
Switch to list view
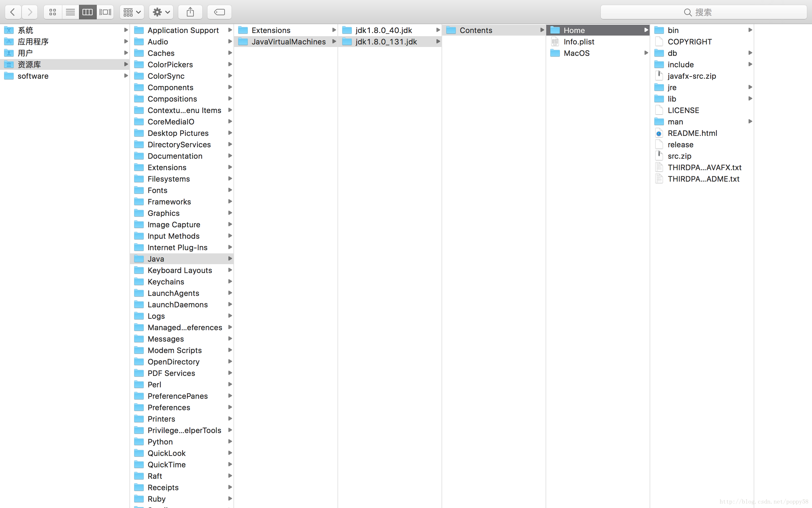point(70,12)
